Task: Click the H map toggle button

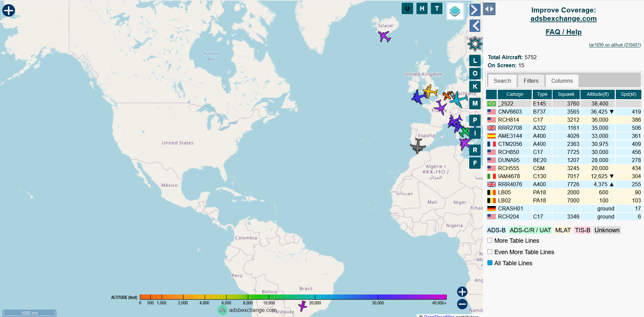Action: pyautogui.click(x=422, y=8)
